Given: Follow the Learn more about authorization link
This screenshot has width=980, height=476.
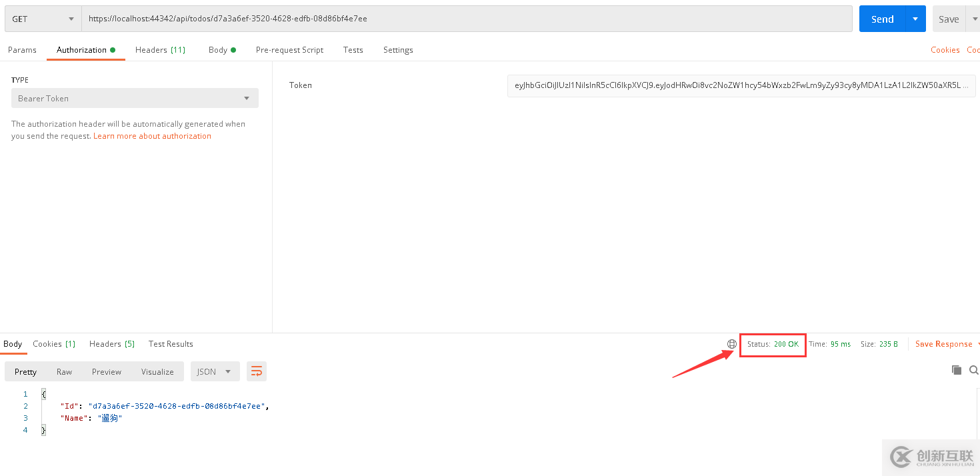Looking at the screenshot, I should coord(152,136).
